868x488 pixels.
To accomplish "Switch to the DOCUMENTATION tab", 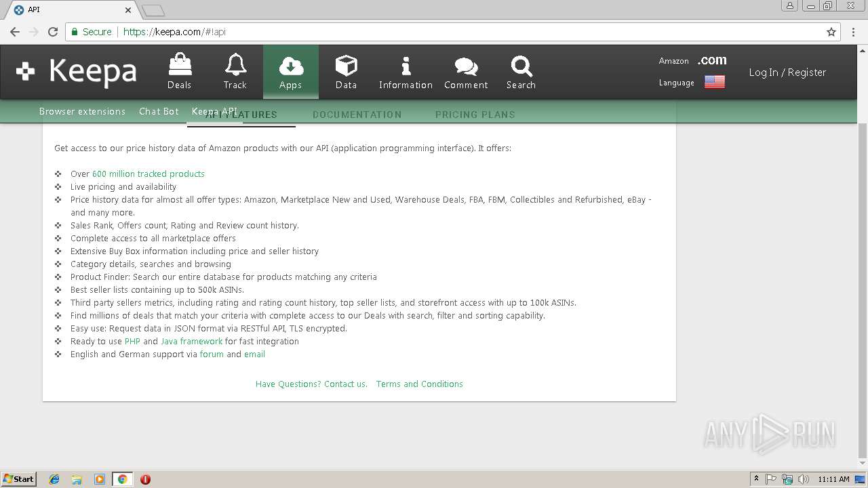I will [x=357, y=115].
